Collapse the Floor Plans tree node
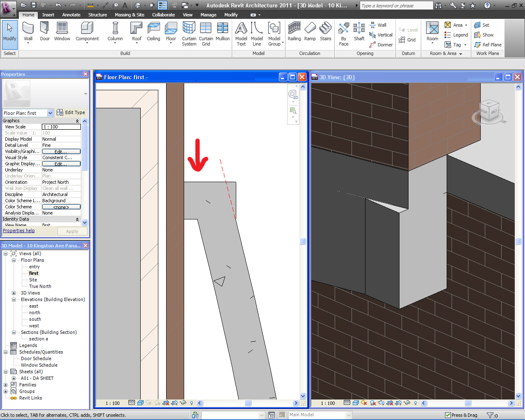The width and height of the screenshot is (525, 420). click(14, 260)
